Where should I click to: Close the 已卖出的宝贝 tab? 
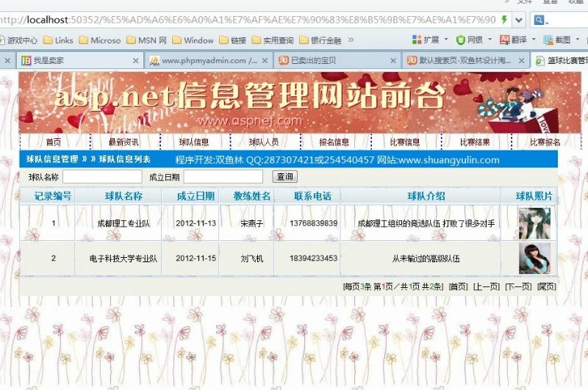[393, 60]
